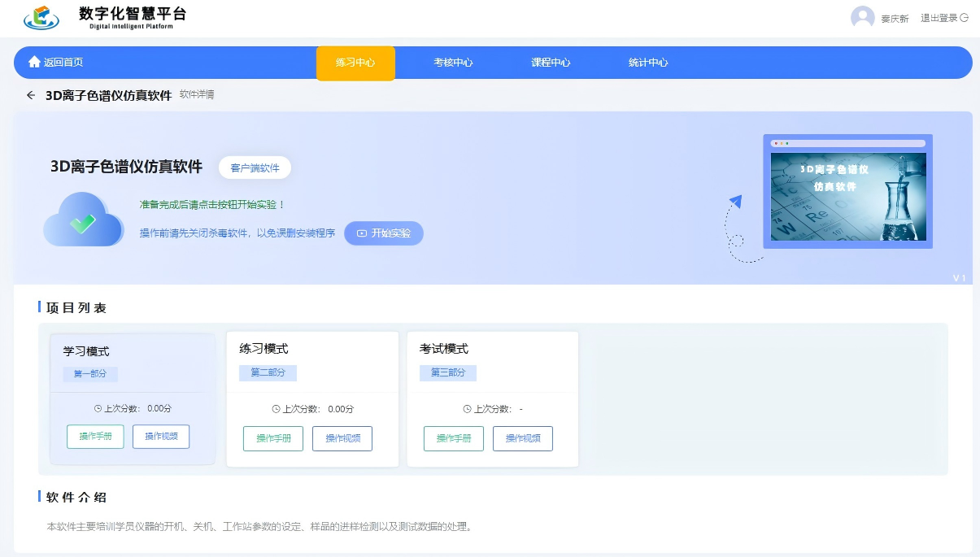This screenshot has height=557, width=980.
Task: Open 操作手册 for 练习模式
Action: point(273,438)
